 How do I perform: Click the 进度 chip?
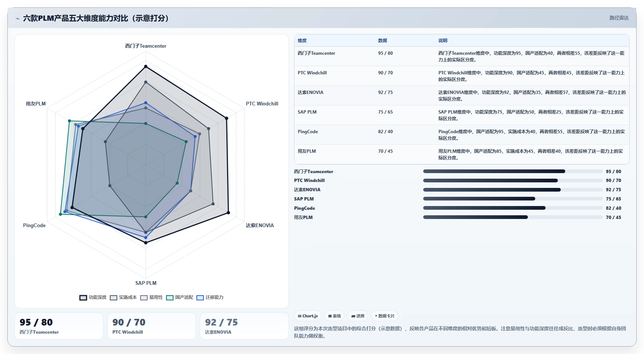(358, 316)
